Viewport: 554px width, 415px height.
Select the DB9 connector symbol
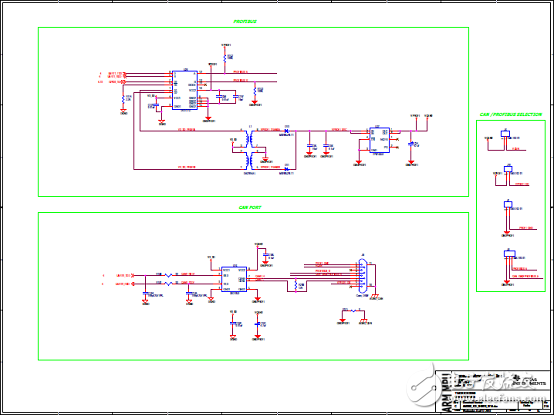[363, 276]
